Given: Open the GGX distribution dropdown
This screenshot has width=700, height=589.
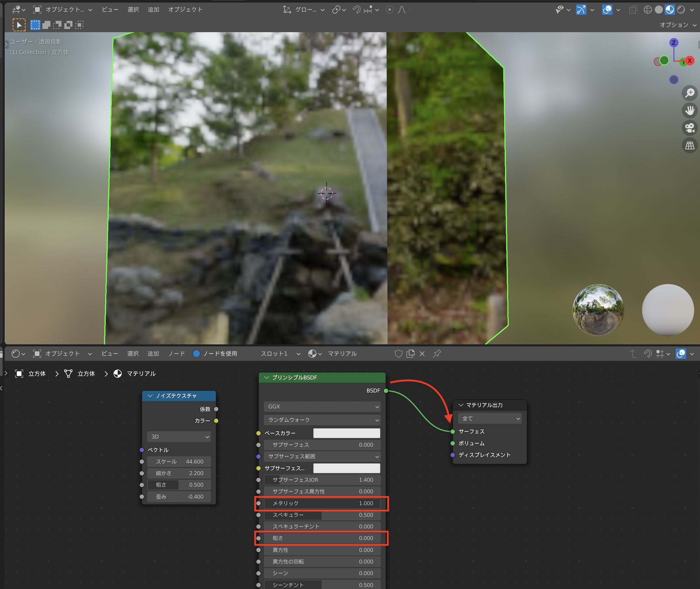Looking at the screenshot, I should coord(322,407).
